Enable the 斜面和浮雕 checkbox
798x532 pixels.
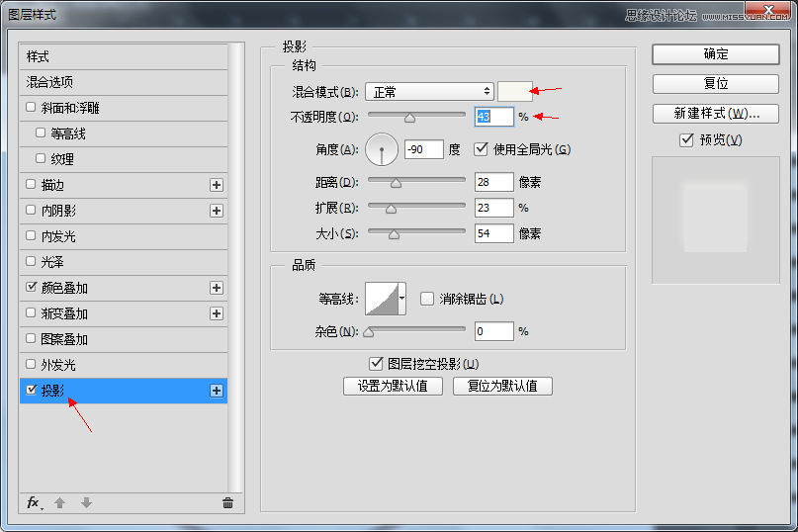point(31,107)
